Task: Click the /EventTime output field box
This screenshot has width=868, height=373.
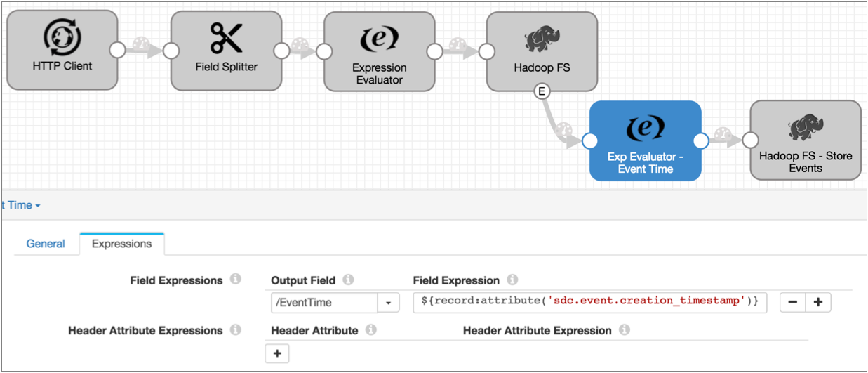Action: tap(324, 303)
